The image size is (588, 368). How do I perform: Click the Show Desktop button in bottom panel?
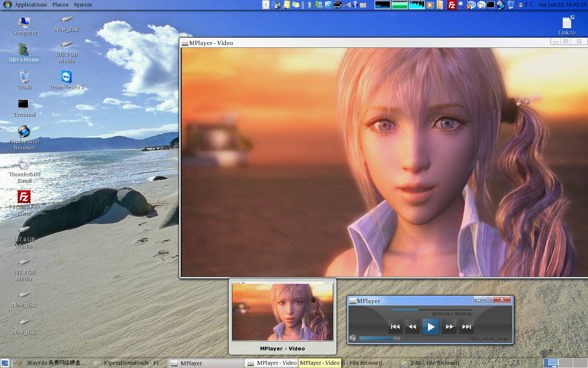[x=5, y=363]
